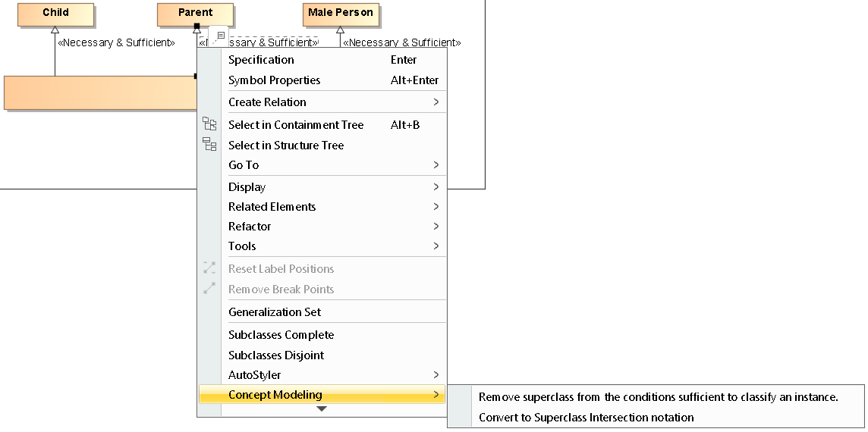Choose Symbol Properties from the menu
This screenshot has height=432, width=868.
(x=274, y=80)
